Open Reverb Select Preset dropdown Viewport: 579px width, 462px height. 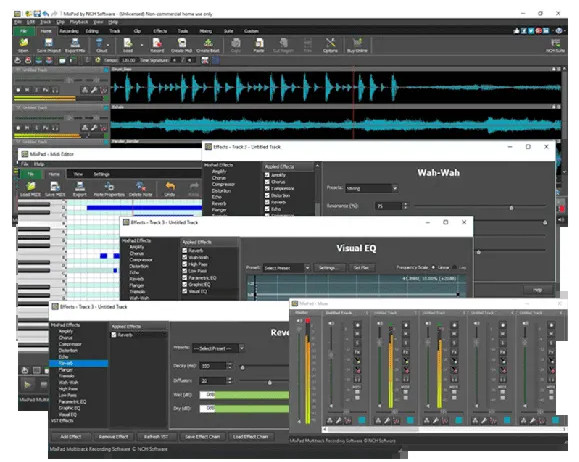click(x=241, y=348)
